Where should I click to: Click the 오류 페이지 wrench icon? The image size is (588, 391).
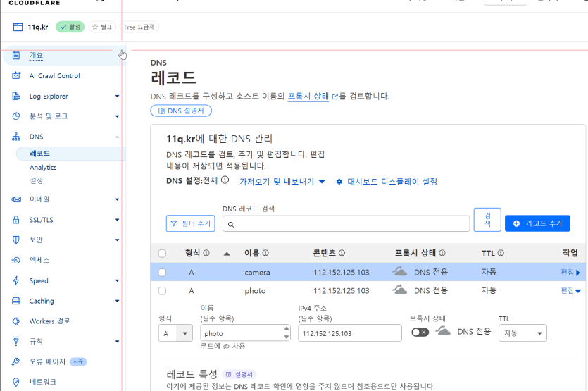click(x=15, y=361)
